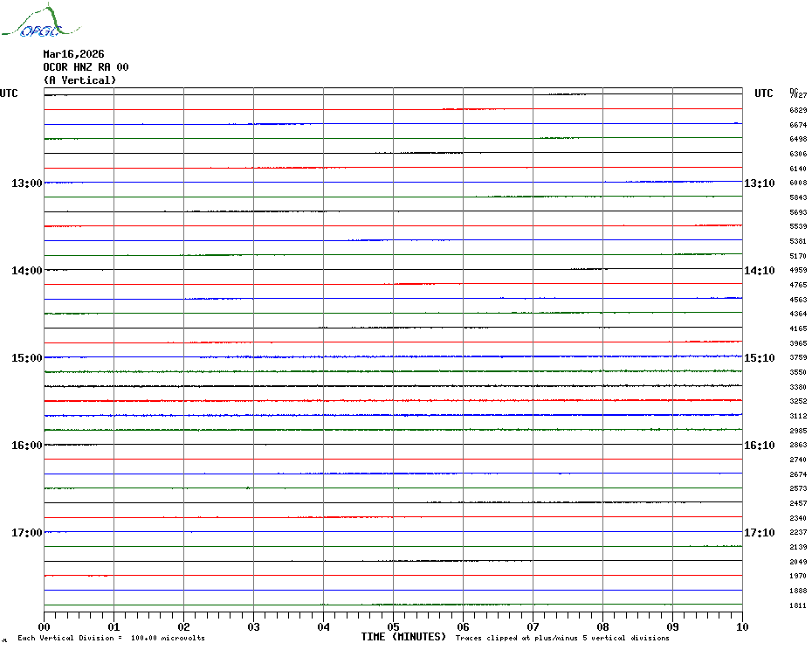812x650 pixels.
Task: Click the 16:10 time label
Action: 760,446
